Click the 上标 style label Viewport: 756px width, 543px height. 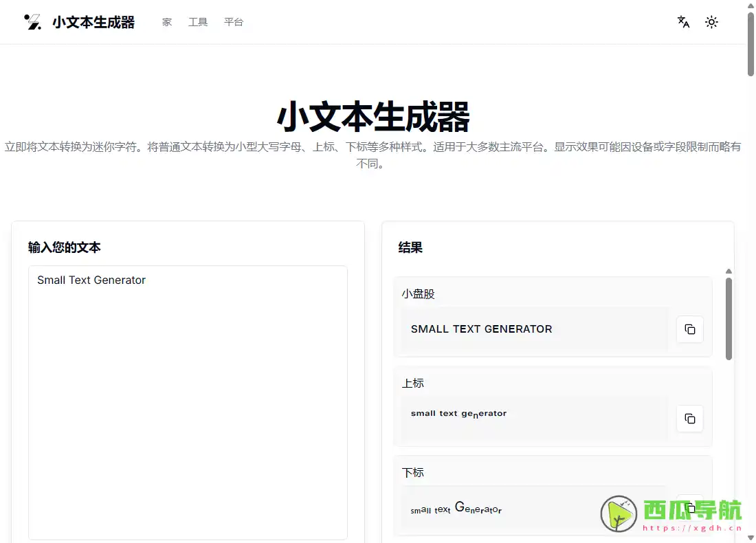pyautogui.click(x=413, y=384)
